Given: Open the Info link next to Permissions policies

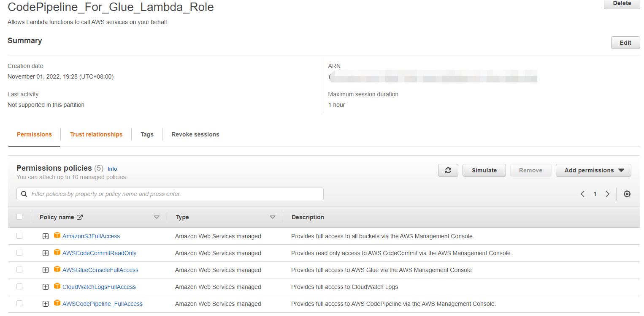Looking at the screenshot, I should pos(112,169).
